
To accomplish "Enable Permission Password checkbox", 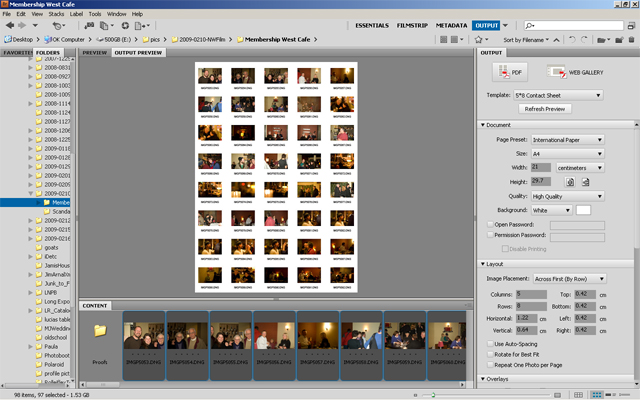I will pyautogui.click(x=490, y=235).
